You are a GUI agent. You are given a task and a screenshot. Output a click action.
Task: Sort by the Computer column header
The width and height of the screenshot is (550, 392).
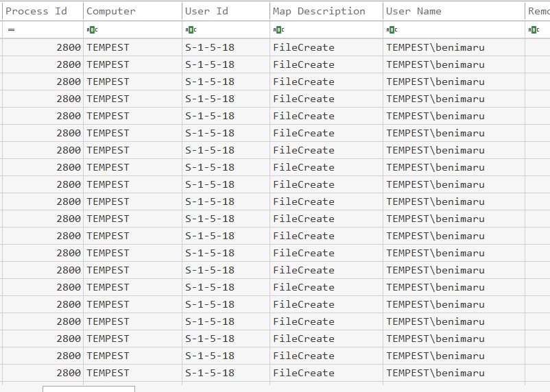point(132,11)
